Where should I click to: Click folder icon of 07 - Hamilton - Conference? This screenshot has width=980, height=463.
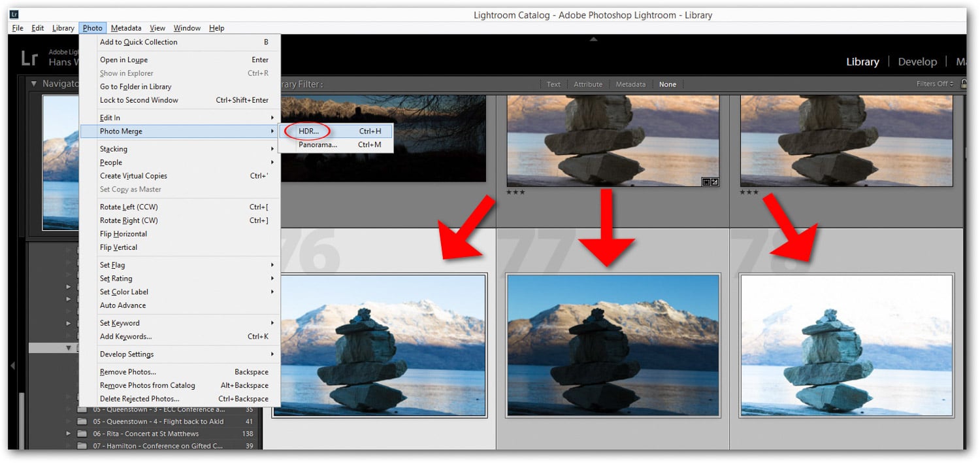pos(82,445)
